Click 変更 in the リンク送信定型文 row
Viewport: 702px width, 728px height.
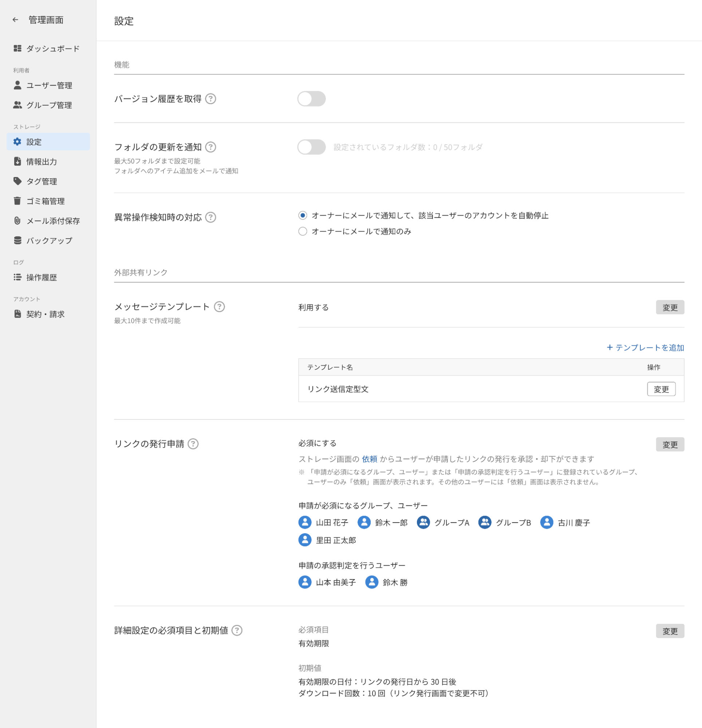(x=661, y=389)
